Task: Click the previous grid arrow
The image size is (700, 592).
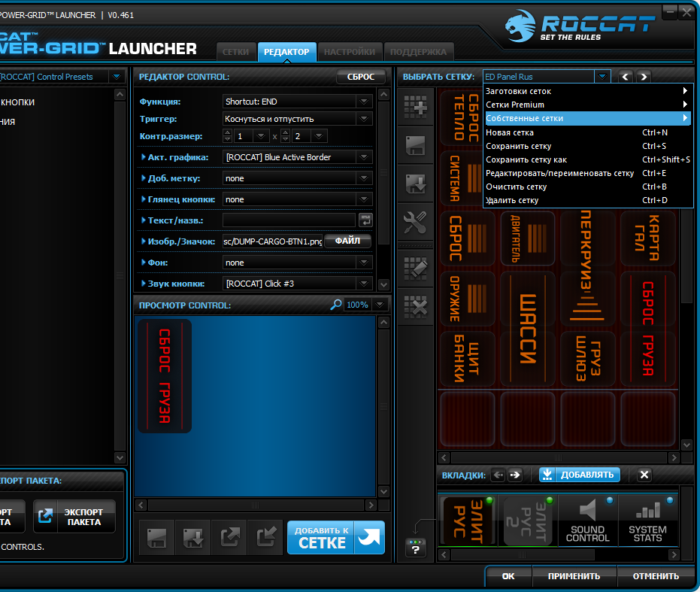Action: tap(626, 77)
